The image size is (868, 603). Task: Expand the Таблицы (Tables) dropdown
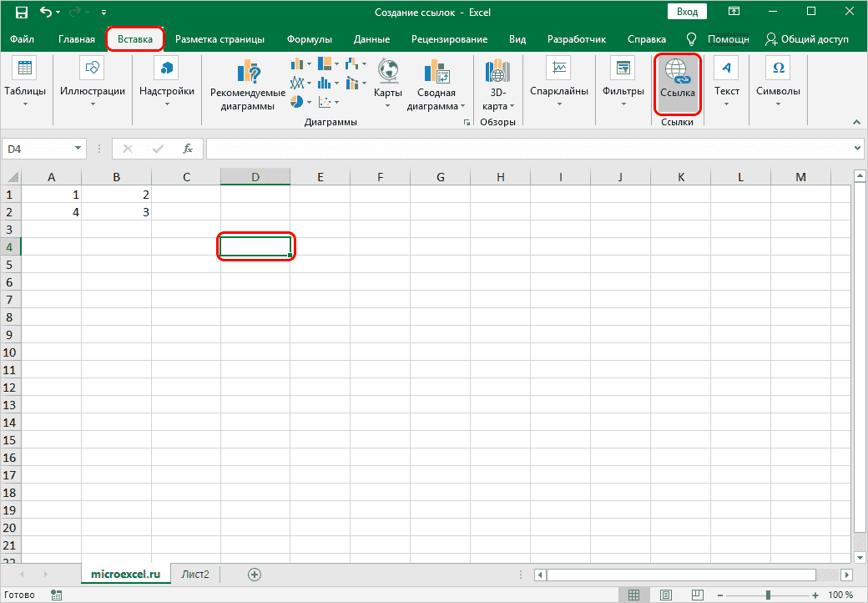click(25, 85)
